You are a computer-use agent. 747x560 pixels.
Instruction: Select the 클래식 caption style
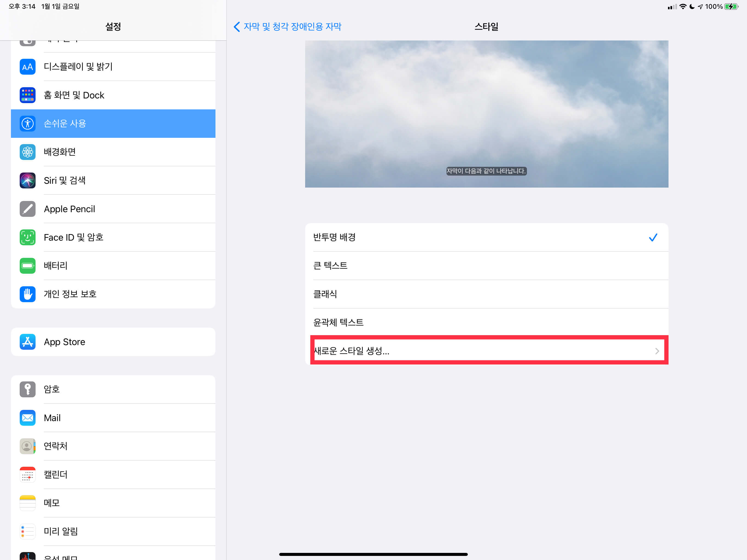pyautogui.click(x=486, y=294)
